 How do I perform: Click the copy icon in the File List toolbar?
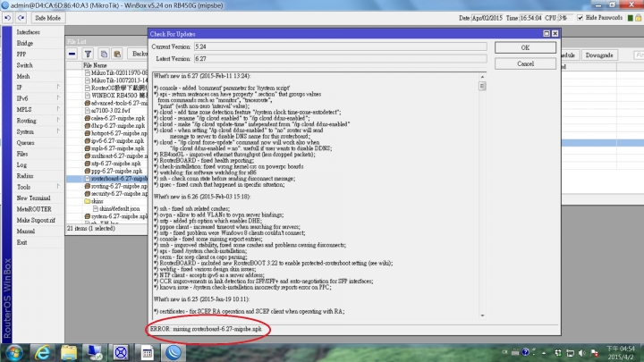104,54
